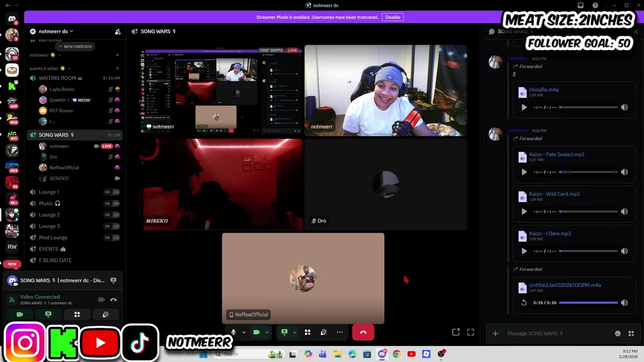This screenshot has width=644, height=362.
Task: Select notmeerr webcam video tile
Action: tap(386, 90)
